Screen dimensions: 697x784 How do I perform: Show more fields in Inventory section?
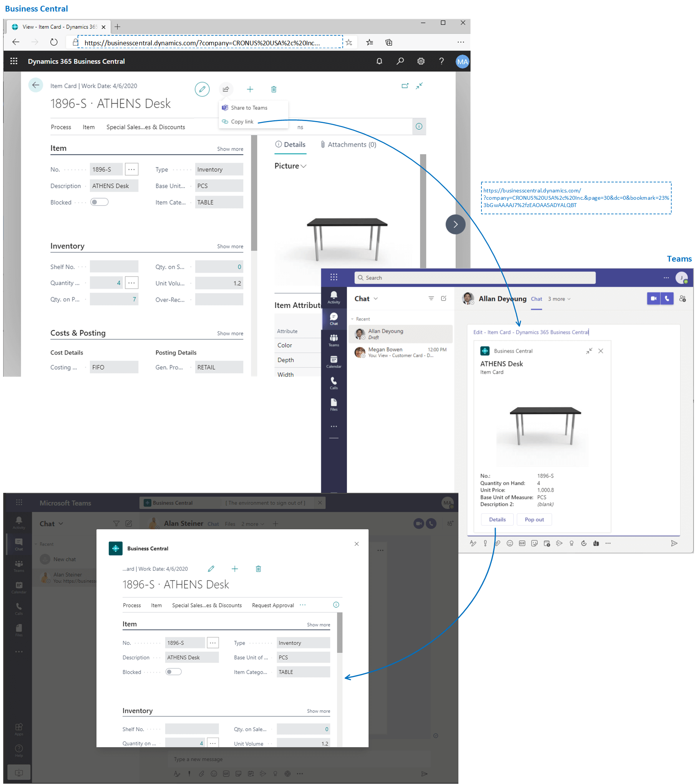pos(230,247)
